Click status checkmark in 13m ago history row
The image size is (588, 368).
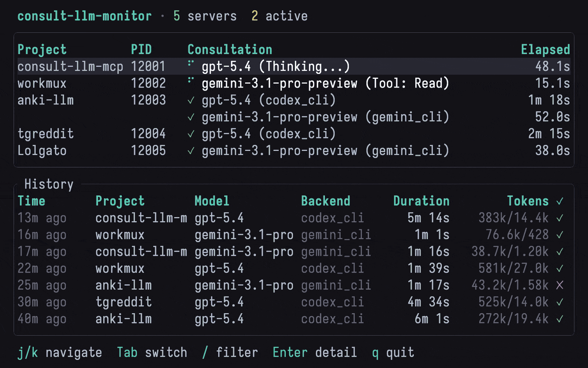click(x=560, y=218)
